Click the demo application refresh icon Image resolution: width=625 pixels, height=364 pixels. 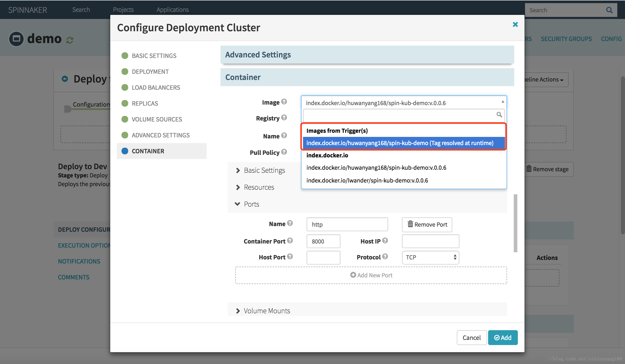coord(70,40)
